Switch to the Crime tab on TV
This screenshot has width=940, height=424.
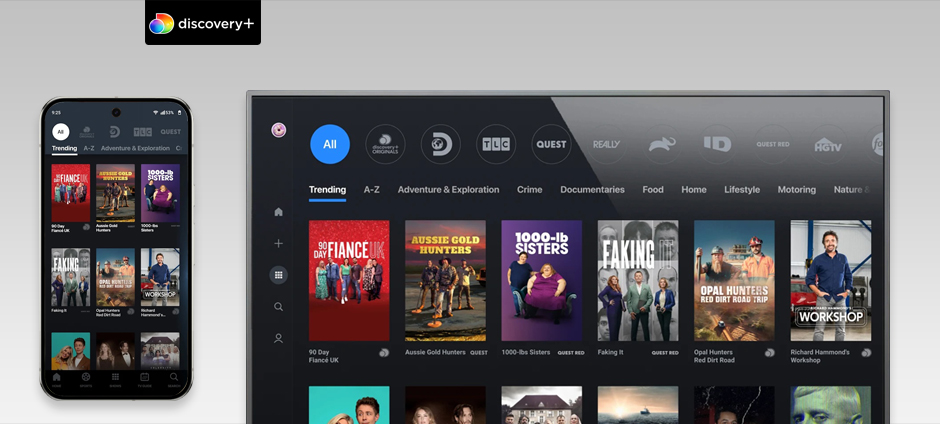(x=530, y=190)
